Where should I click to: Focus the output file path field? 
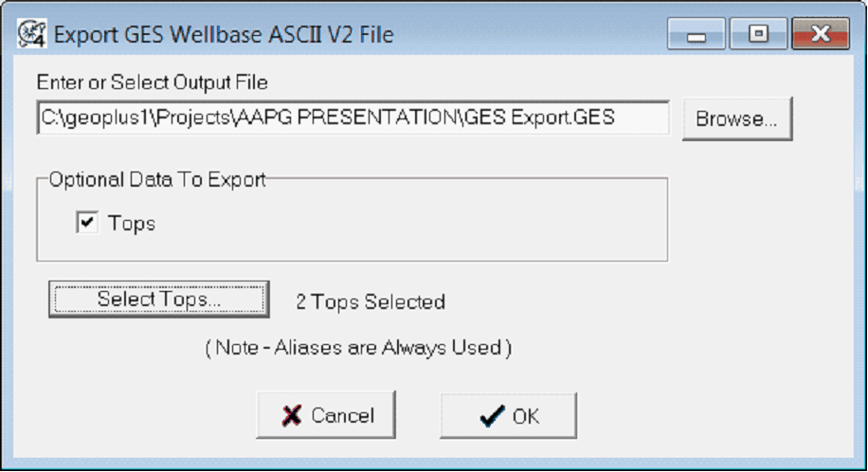point(353,118)
